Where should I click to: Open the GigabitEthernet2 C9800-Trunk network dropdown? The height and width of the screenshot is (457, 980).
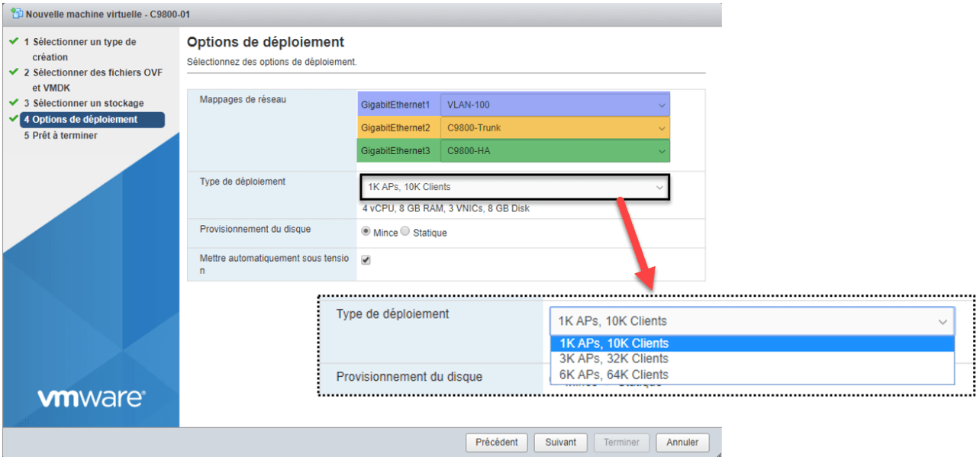(x=553, y=127)
